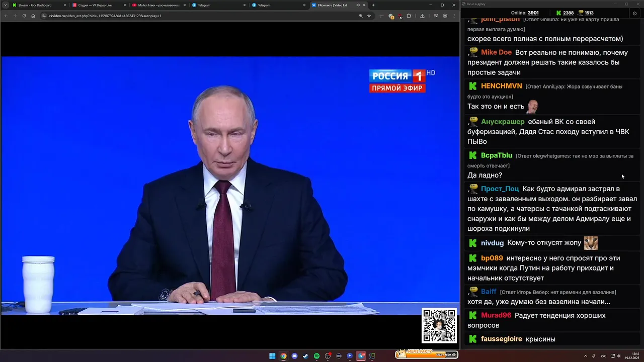
Task: Open the media controls toolbar icon
Action: coord(436,16)
